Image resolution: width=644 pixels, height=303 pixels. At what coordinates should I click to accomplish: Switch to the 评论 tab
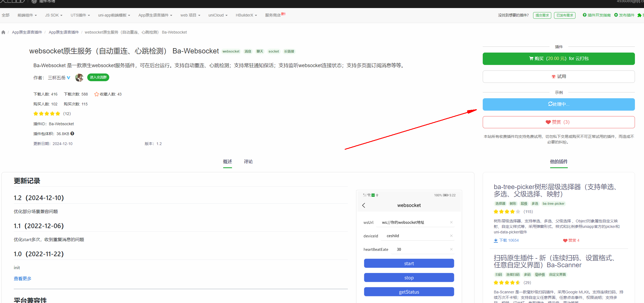pyautogui.click(x=248, y=162)
